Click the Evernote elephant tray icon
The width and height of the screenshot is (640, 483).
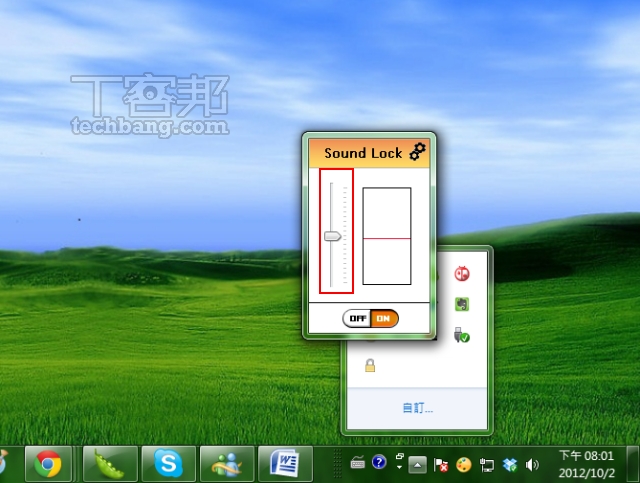pos(462,304)
